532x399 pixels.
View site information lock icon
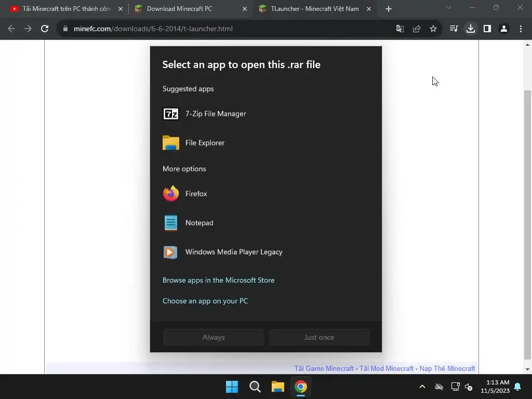click(x=65, y=29)
